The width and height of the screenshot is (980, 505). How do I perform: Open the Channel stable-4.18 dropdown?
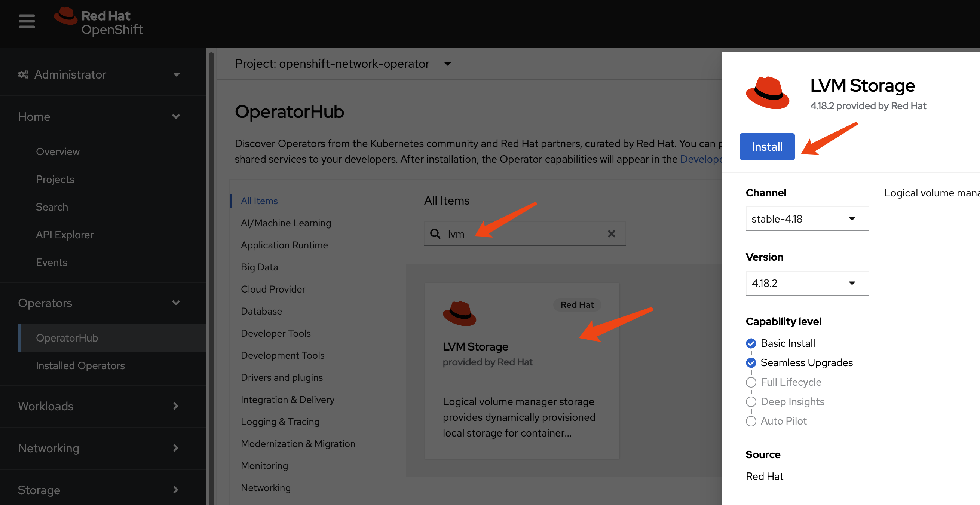click(x=806, y=219)
